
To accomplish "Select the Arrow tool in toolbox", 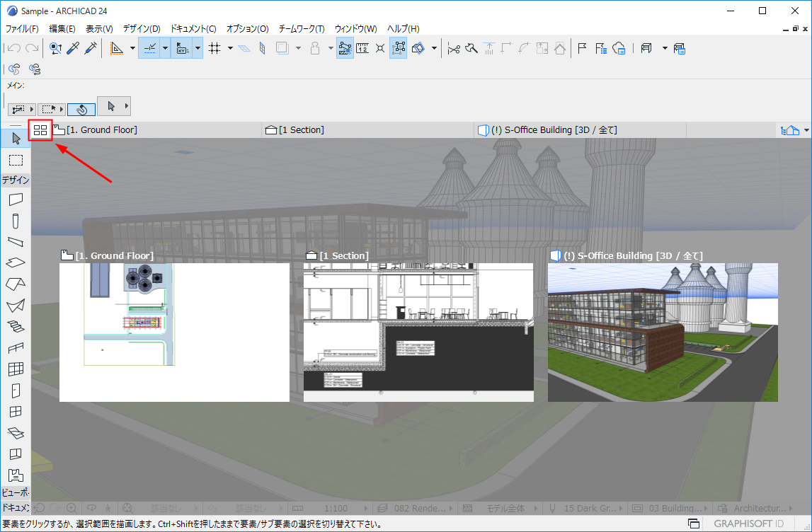I will (16, 138).
